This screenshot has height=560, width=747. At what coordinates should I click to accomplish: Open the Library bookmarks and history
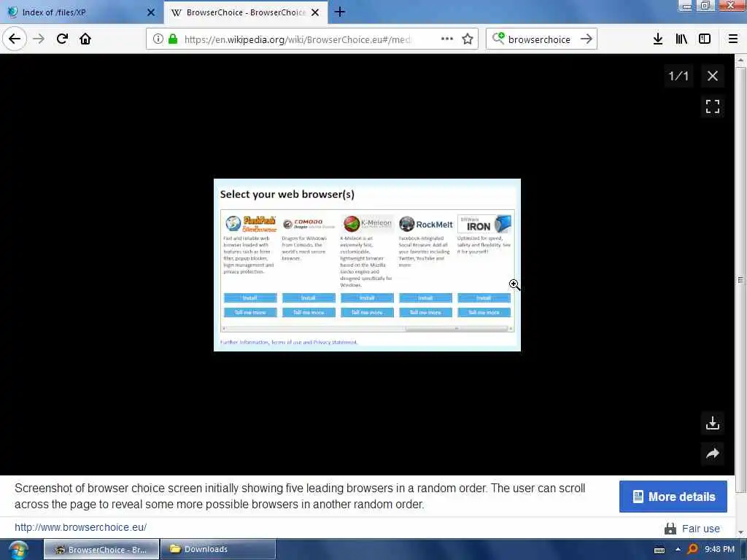[681, 39]
